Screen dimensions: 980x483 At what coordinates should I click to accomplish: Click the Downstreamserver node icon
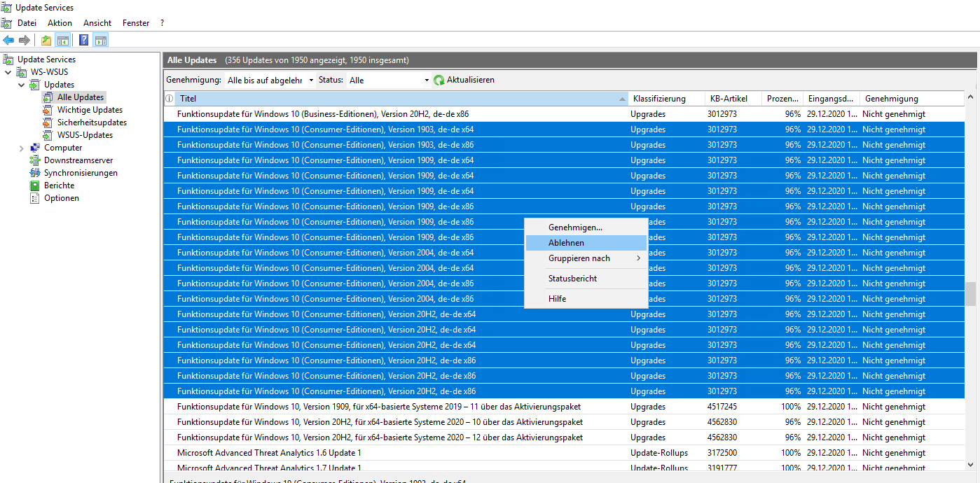click(35, 160)
